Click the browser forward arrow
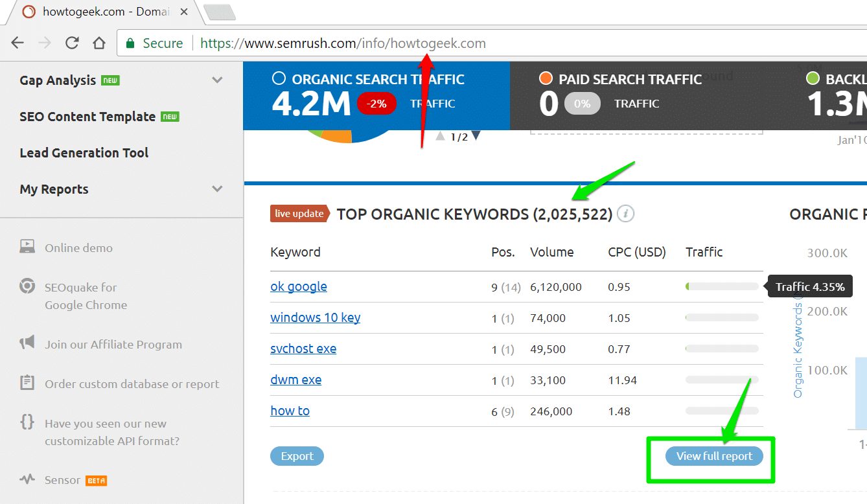867x504 pixels. point(45,43)
